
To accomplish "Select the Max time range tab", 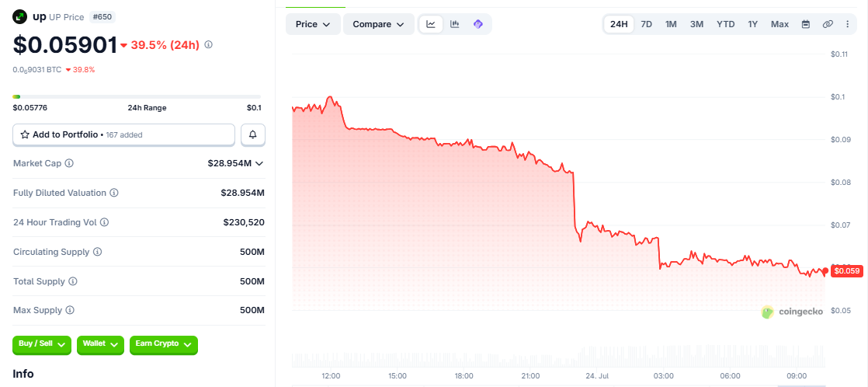I will pos(780,24).
